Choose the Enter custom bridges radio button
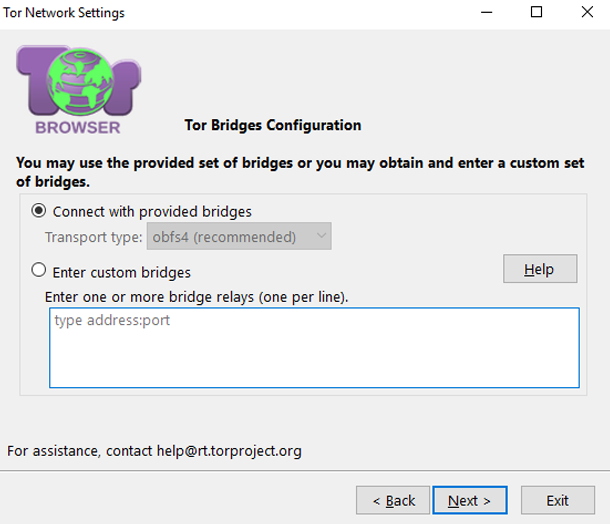The width and height of the screenshot is (610, 524). 39,270
